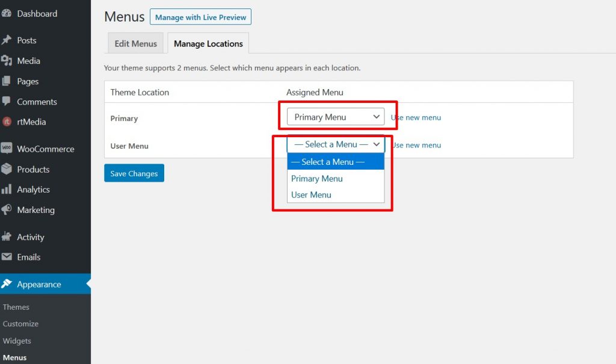Open Comments in admin sidebar
Image resolution: width=616 pixels, height=364 pixels.
click(37, 102)
